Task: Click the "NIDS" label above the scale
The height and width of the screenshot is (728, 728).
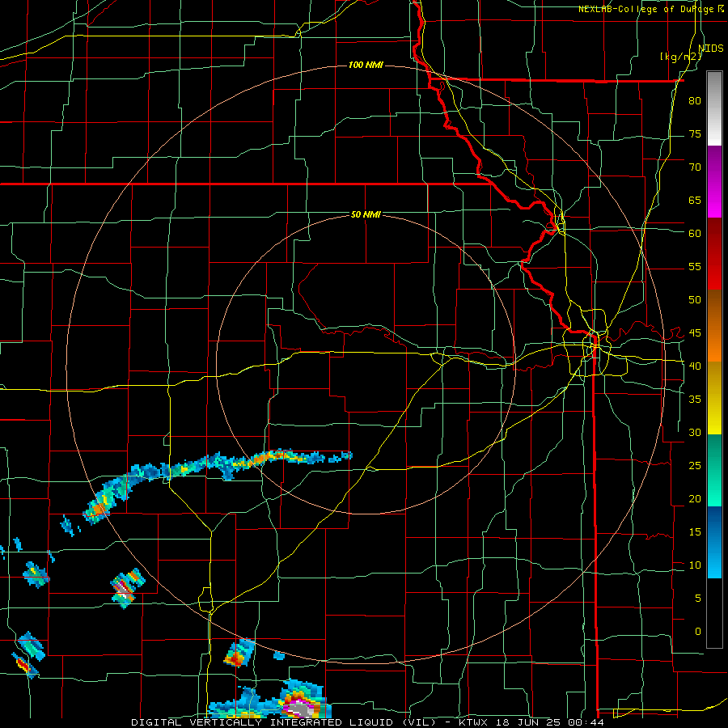Action: click(x=710, y=49)
